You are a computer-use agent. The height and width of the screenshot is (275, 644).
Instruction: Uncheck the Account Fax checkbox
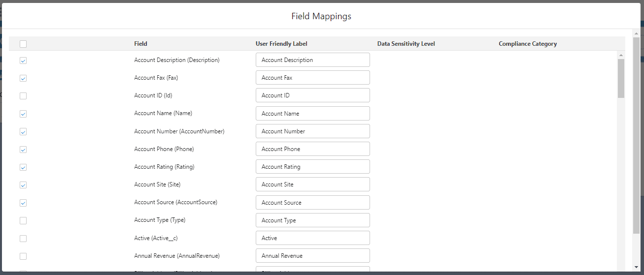pyautogui.click(x=23, y=78)
